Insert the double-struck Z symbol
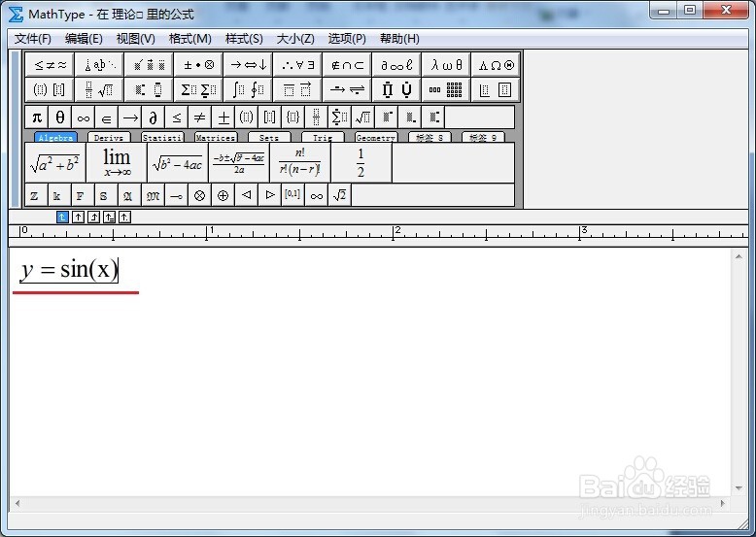The image size is (756, 537). pos(35,195)
